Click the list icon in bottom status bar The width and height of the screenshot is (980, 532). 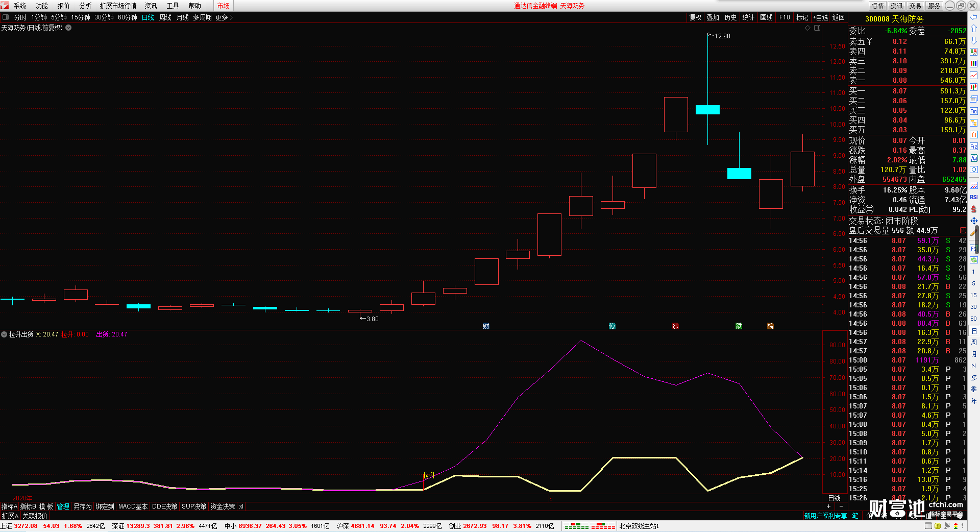(x=928, y=526)
